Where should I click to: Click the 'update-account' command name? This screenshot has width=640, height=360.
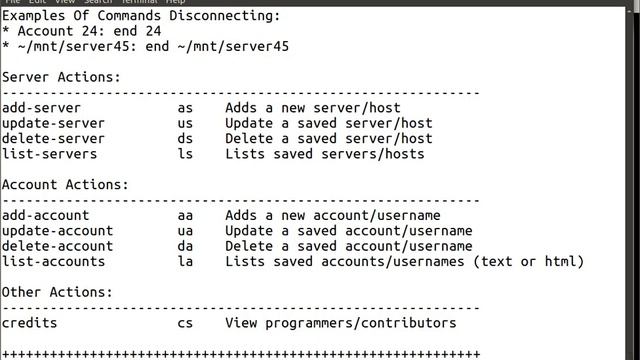[x=57, y=231]
